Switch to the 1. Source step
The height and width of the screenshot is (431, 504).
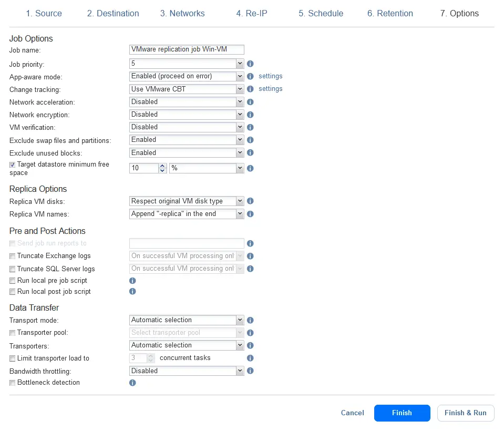coord(44,14)
